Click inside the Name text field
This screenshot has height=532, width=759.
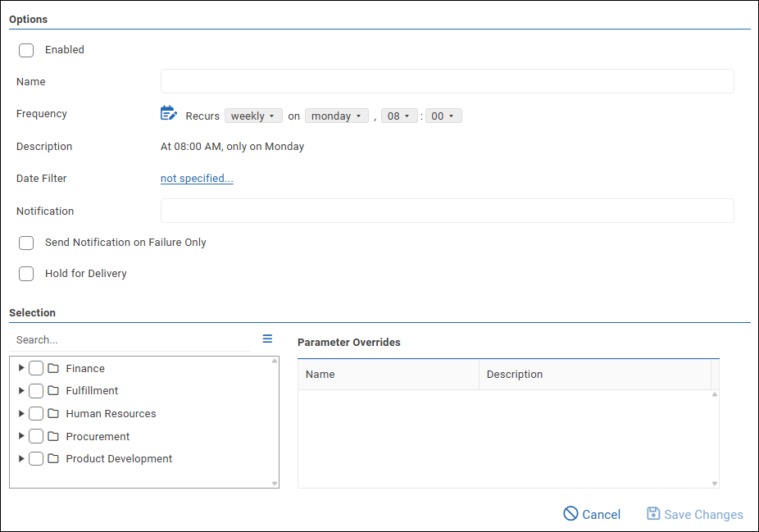[x=447, y=82]
